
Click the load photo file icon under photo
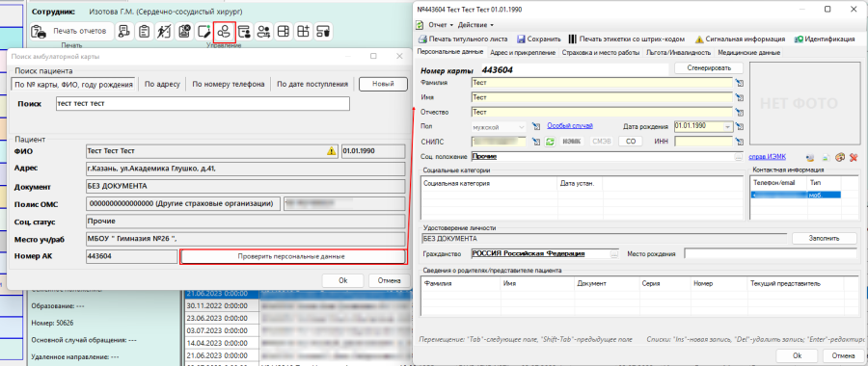pyautogui.click(x=826, y=158)
